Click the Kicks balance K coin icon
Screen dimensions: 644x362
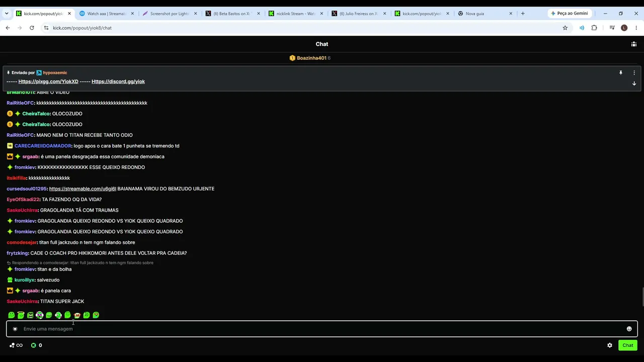pyautogui.click(x=34, y=345)
